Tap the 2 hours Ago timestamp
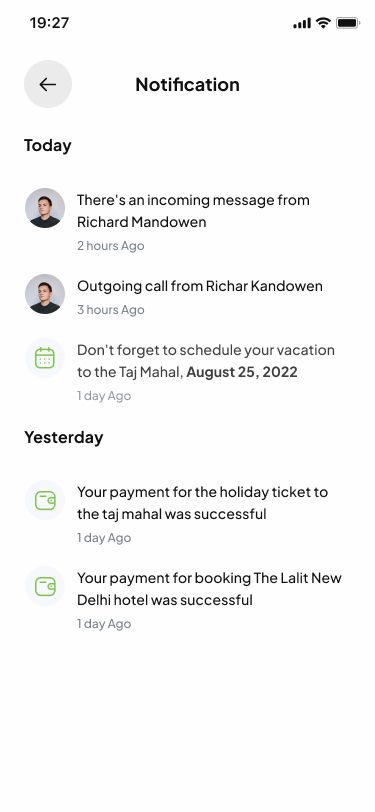This screenshot has width=375, height=812. click(x=111, y=245)
